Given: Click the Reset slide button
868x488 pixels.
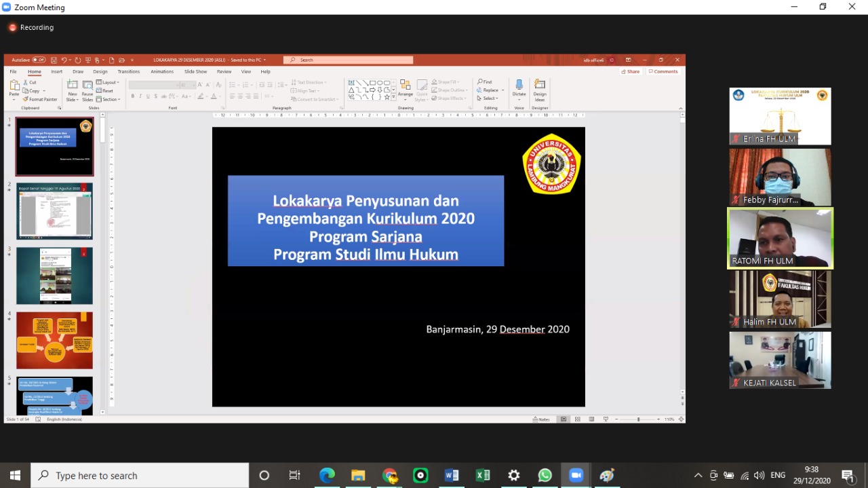Looking at the screenshot, I should (x=105, y=91).
